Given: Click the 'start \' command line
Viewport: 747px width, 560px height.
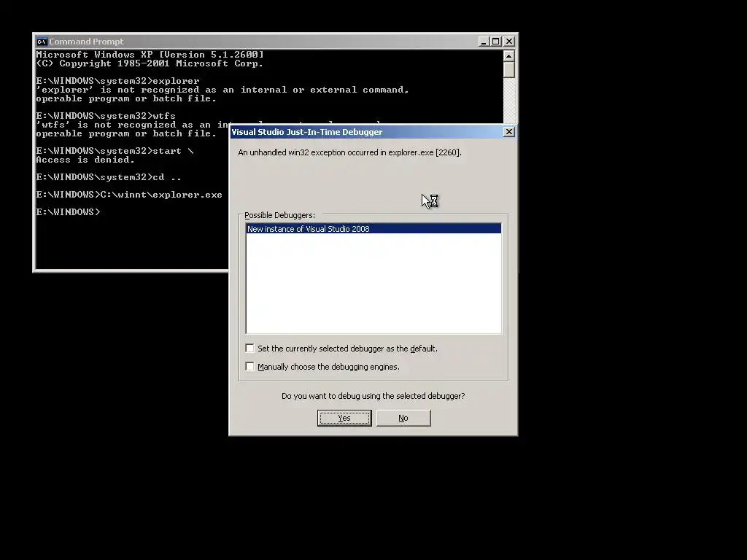Looking at the screenshot, I should tap(115, 151).
